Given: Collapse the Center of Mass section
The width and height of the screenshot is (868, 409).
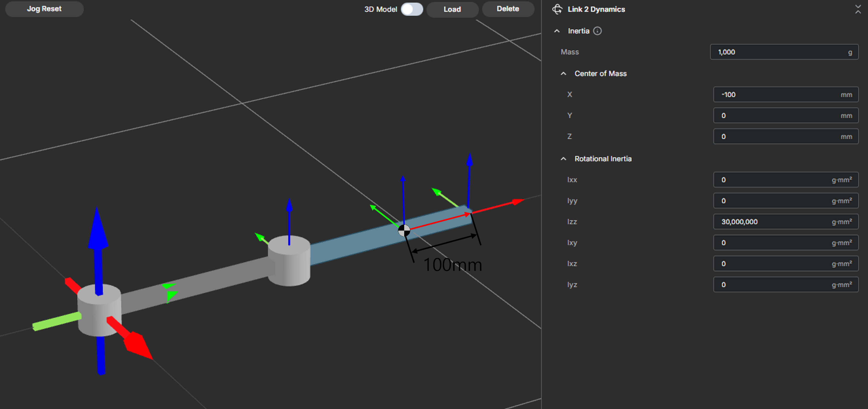Looking at the screenshot, I should (x=563, y=74).
